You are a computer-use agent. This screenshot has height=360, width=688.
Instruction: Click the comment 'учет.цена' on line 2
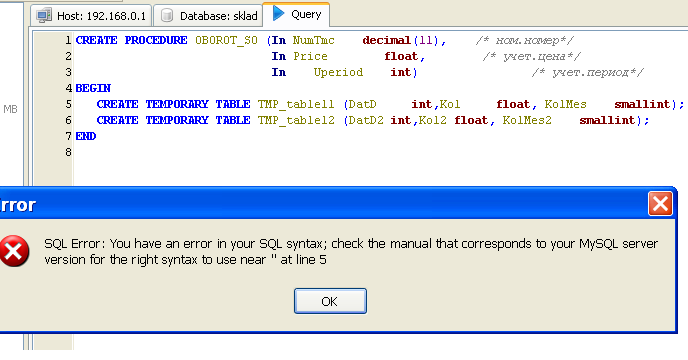tap(531, 57)
